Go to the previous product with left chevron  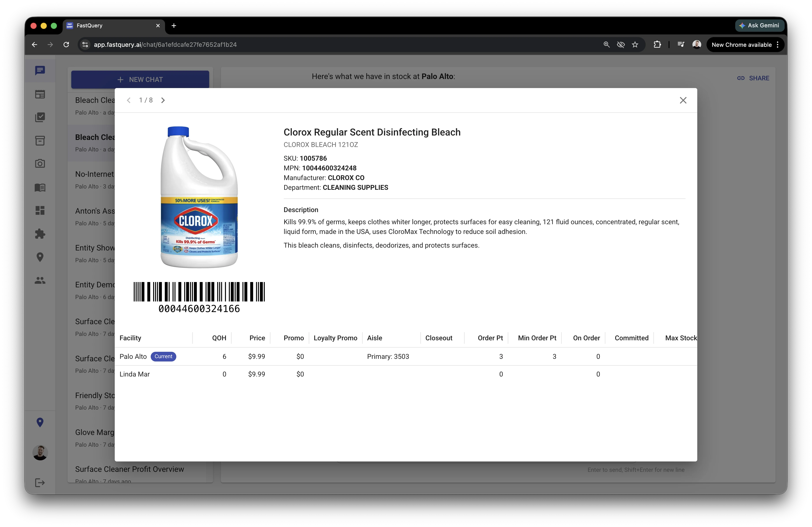(129, 100)
